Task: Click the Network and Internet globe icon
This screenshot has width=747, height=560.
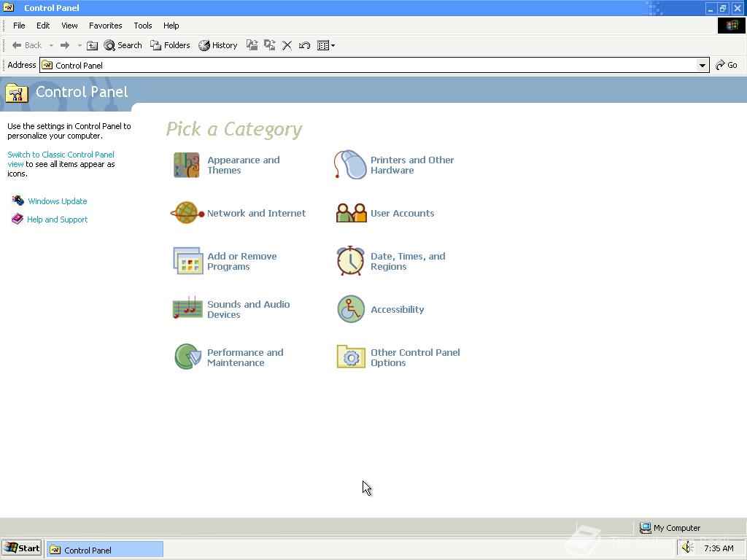Action: [187, 213]
